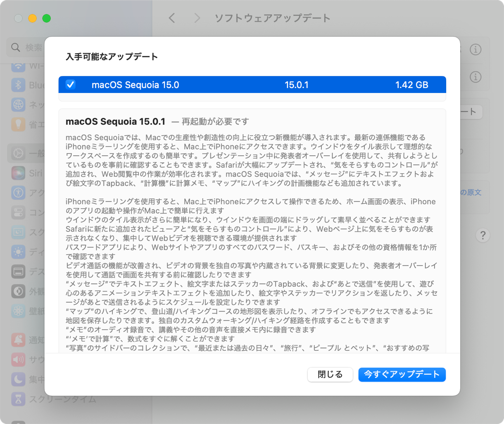Open Screen Saver icon in sidebar
504x424 pixels.
point(18,232)
